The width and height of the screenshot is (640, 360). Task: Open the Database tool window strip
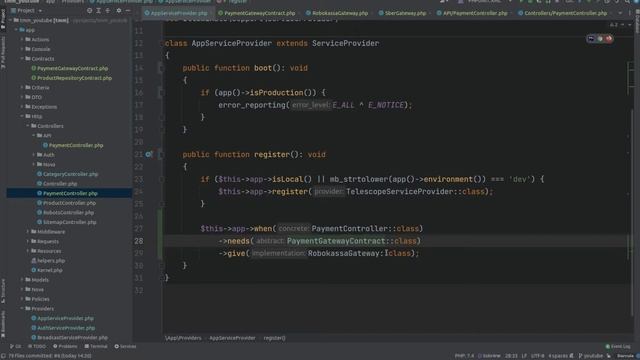(x=637, y=20)
